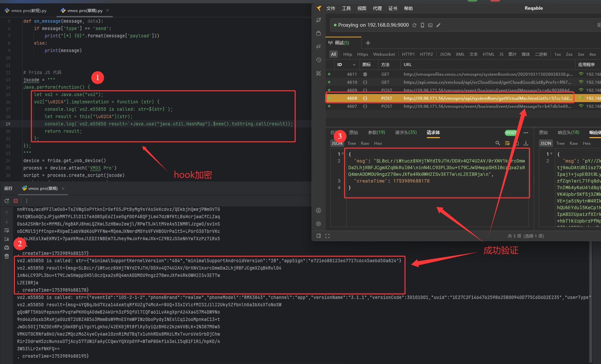Viewport: 601px width, 364px height.
Task: Click the mobile device icon beside proxy address
Action: (422, 25)
